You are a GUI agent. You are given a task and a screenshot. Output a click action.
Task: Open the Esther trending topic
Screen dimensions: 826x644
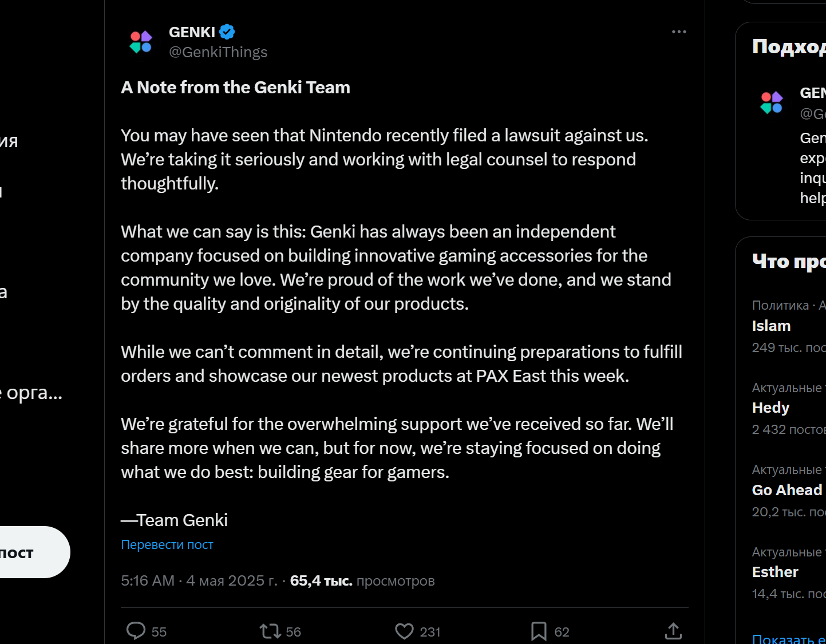774,572
